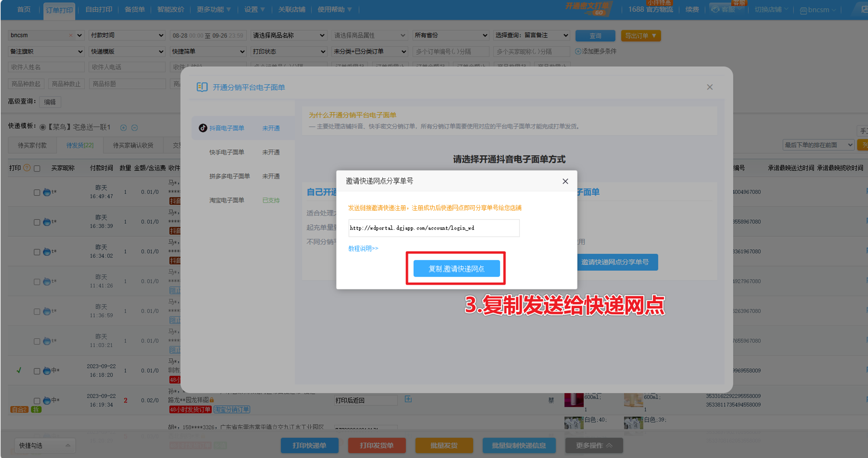Check the order row paid at 11:41:26
The height and width of the screenshot is (458, 868).
click(37, 282)
